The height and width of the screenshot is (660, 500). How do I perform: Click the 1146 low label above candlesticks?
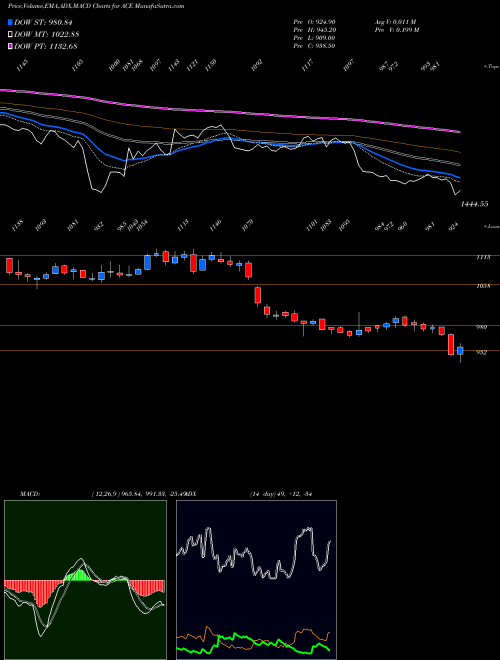coord(215,224)
